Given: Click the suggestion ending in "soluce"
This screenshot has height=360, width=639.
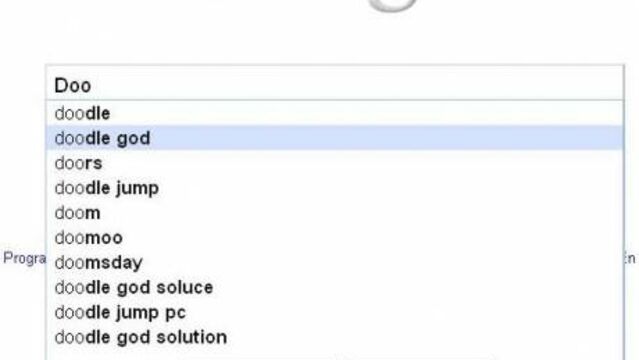Looking at the screenshot, I should 334,287.
